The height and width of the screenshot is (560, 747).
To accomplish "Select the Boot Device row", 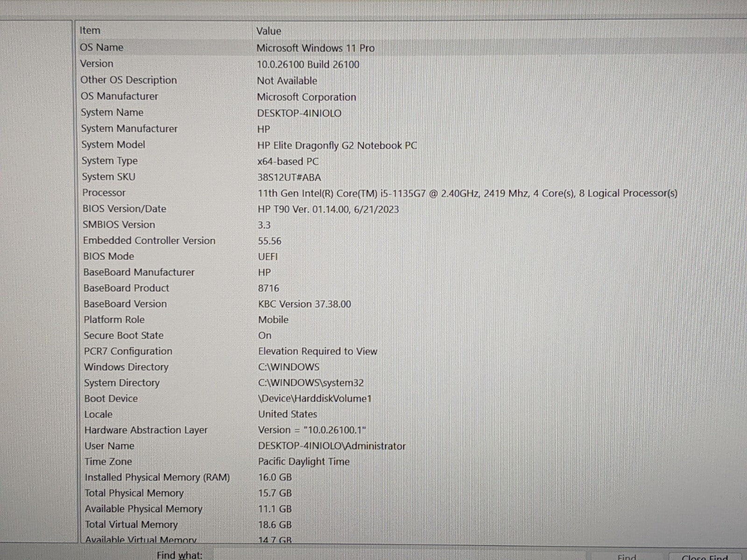I will point(111,399).
